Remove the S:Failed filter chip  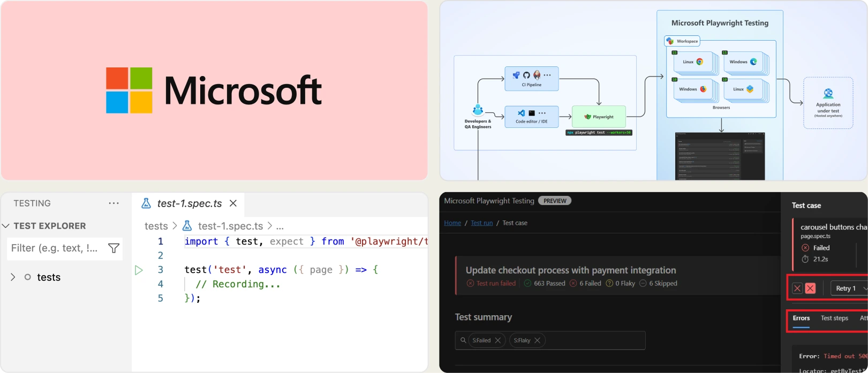[497, 340]
